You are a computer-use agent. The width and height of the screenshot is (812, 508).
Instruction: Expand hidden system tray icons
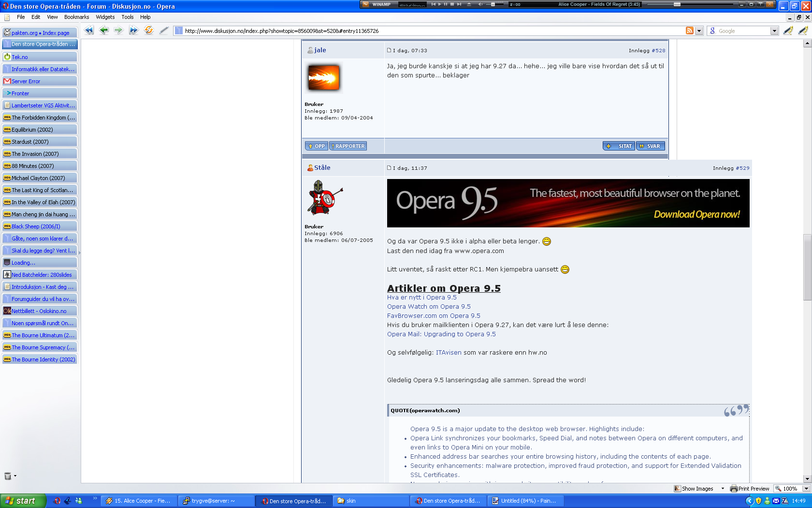click(750, 501)
